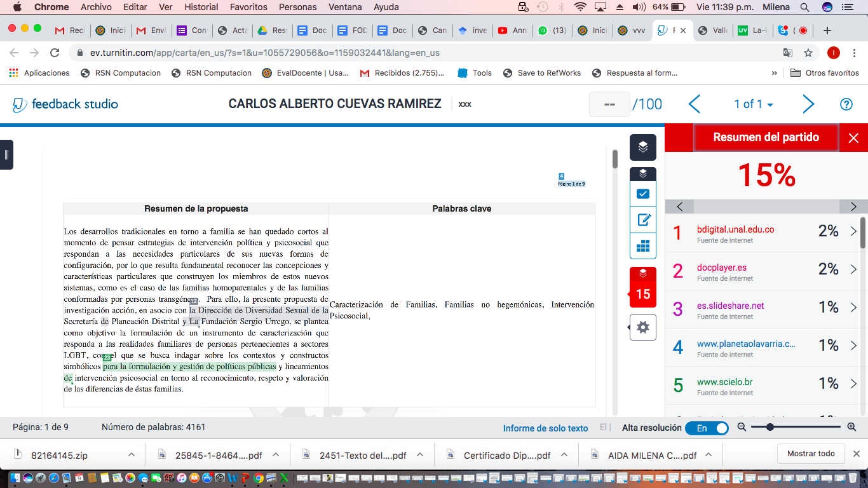Click the Wi-Fi status icon
The image size is (868, 488).
click(580, 7)
